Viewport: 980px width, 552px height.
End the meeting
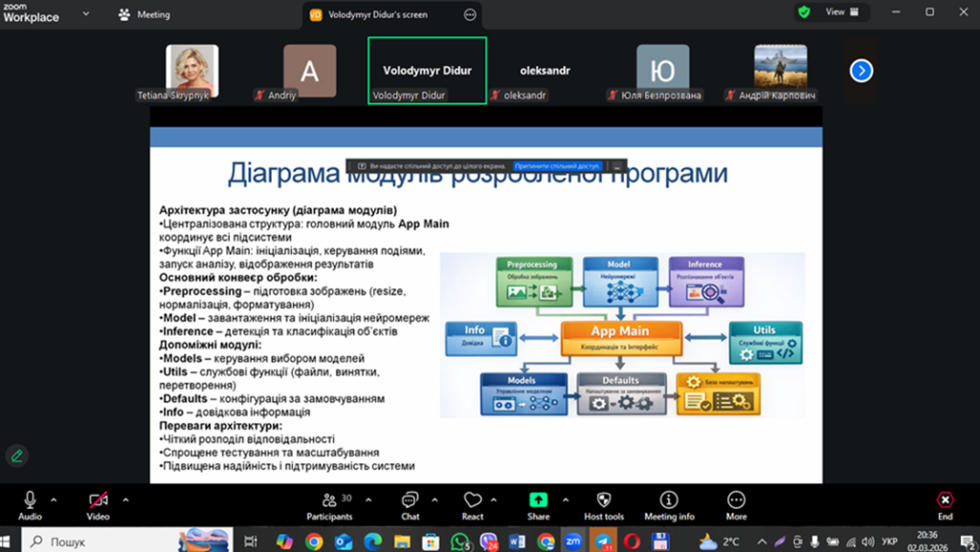[x=945, y=500]
